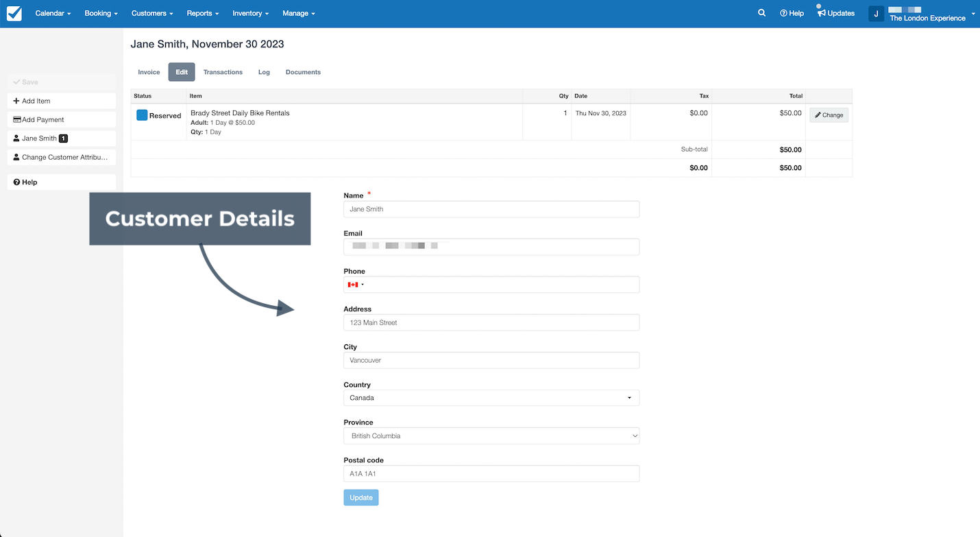Open the Documents tab

303,72
